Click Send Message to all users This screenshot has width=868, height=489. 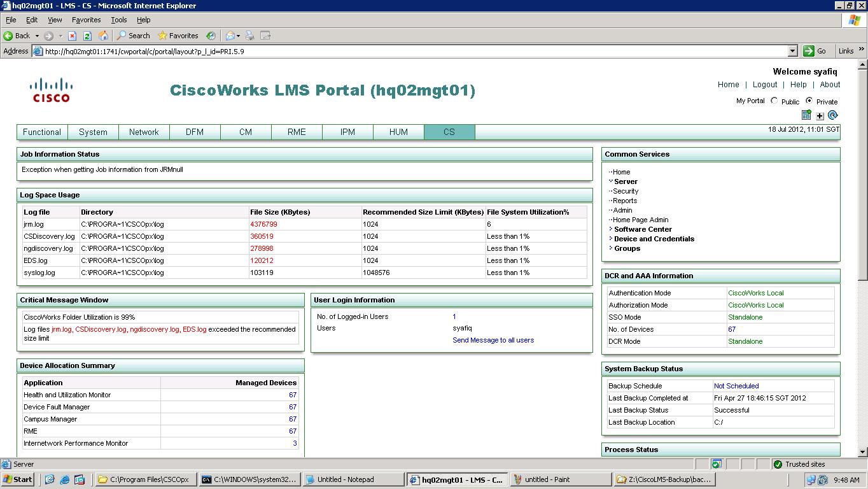(x=493, y=340)
